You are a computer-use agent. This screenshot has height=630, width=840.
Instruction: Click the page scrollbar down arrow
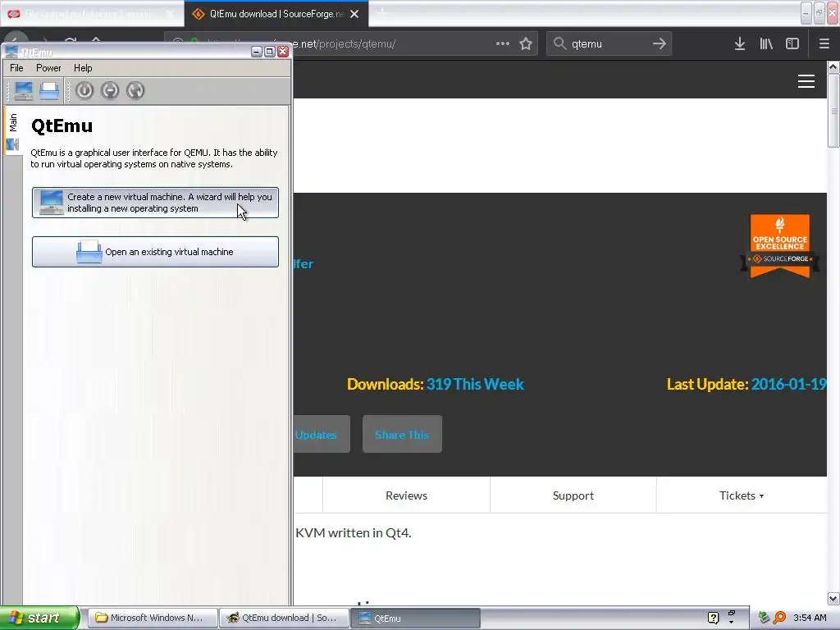833,598
